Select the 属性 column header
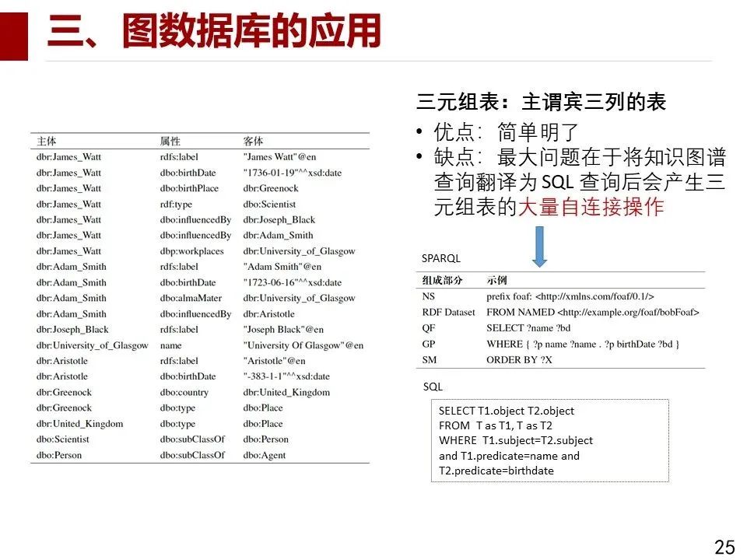This screenshot has width=747, height=560. 168,142
